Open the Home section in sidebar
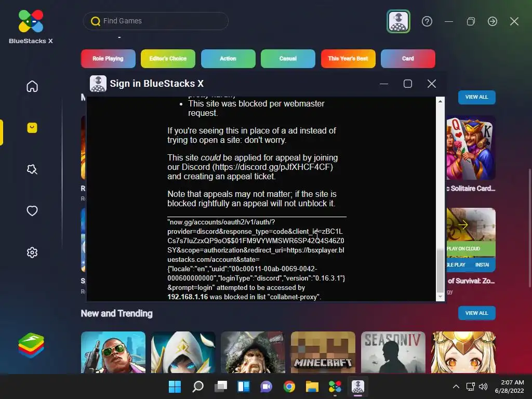Screen dimensions: 532x399 32,86
